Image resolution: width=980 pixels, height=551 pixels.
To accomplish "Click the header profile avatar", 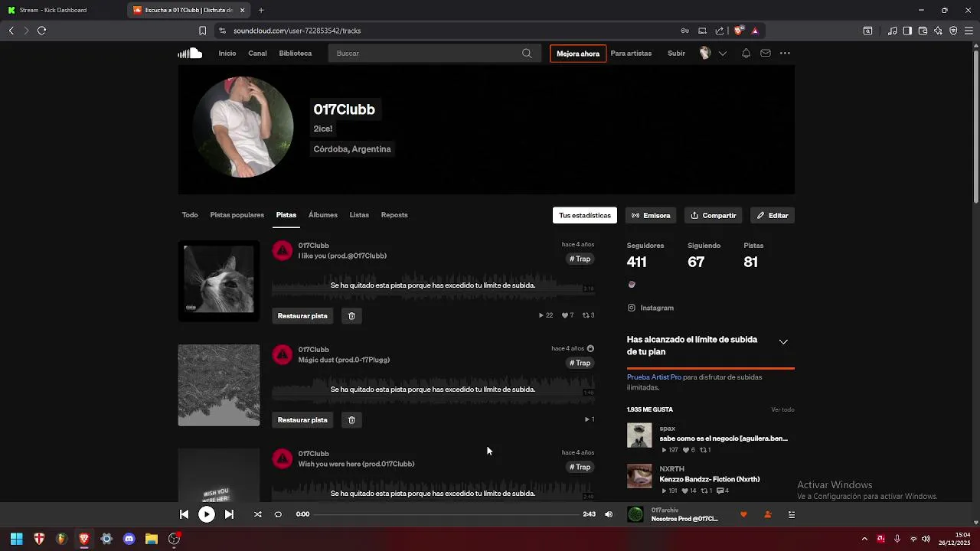I will [705, 54].
